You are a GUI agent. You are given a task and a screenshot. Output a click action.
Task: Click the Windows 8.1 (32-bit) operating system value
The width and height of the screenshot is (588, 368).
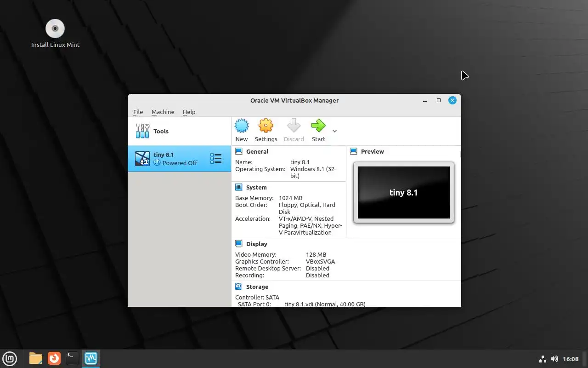click(313, 172)
